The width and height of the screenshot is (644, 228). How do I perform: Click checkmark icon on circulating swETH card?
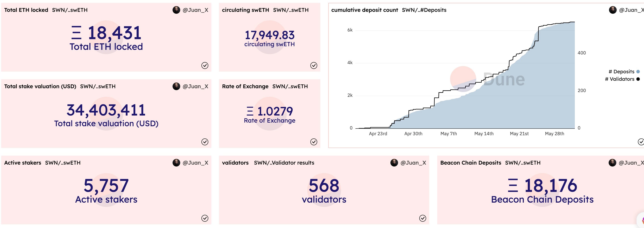[314, 65]
